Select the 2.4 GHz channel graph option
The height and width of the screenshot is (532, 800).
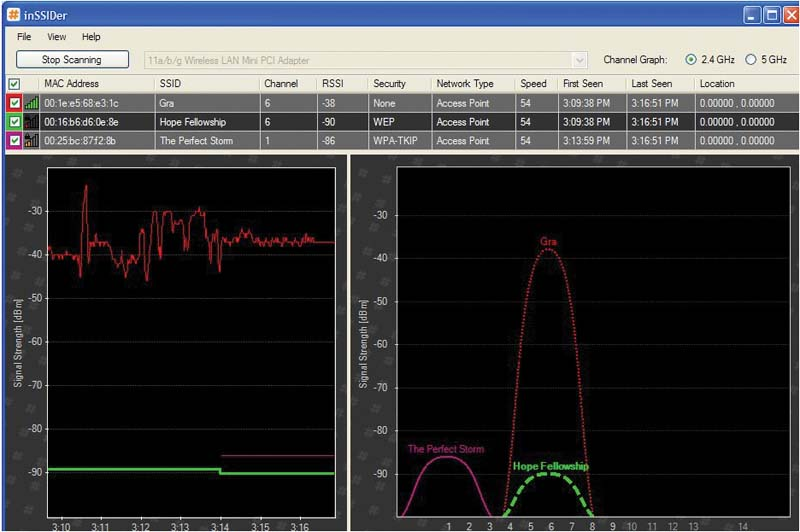click(690, 60)
